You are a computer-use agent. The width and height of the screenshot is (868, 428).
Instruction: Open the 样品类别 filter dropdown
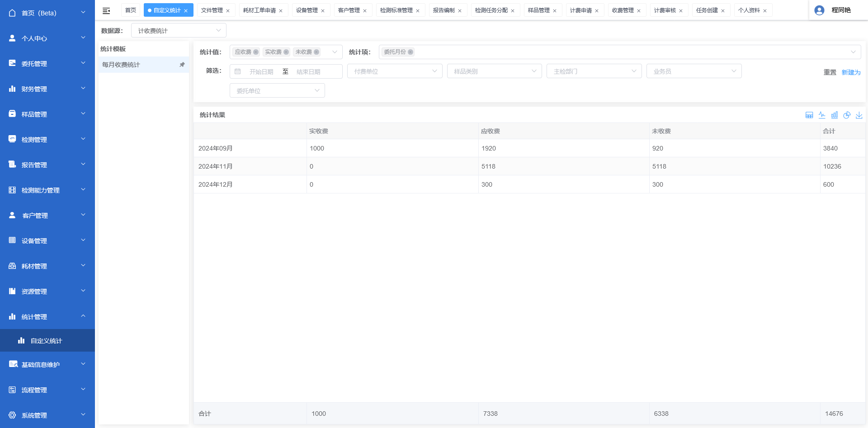[x=495, y=71]
